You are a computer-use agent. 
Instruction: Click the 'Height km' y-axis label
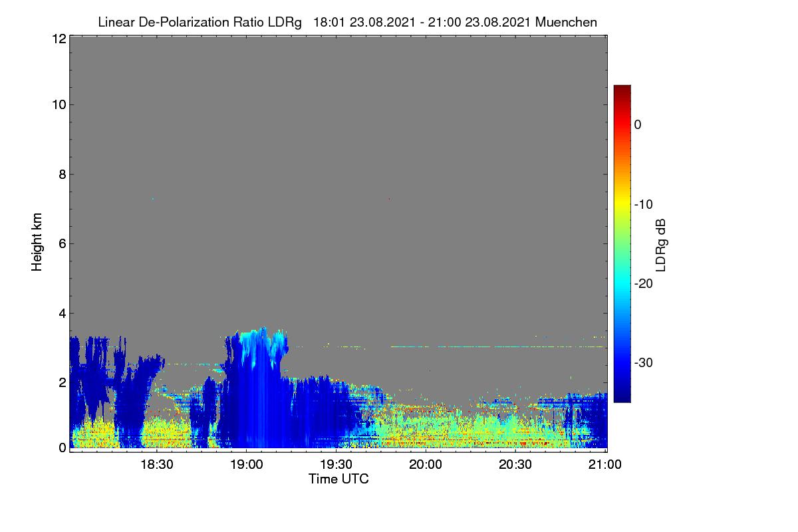click(x=37, y=242)
